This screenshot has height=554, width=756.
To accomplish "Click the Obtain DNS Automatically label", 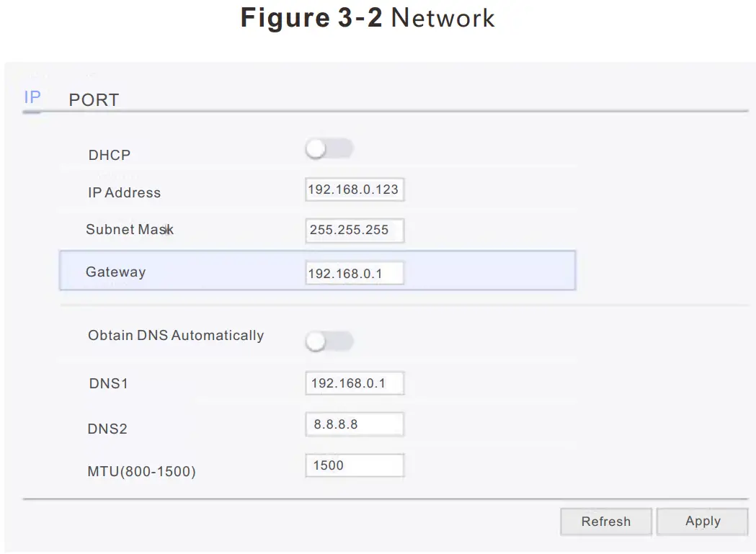I will tap(176, 336).
